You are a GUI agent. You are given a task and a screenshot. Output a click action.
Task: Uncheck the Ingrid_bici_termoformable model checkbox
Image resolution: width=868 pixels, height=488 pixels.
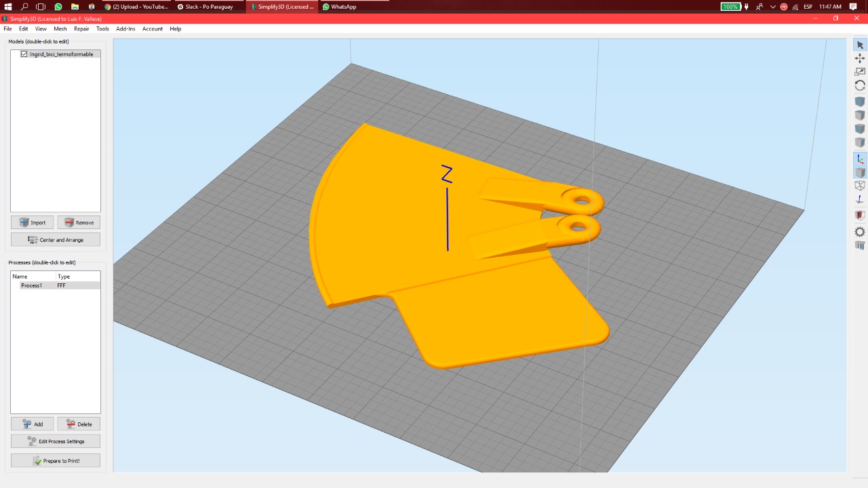point(24,54)
